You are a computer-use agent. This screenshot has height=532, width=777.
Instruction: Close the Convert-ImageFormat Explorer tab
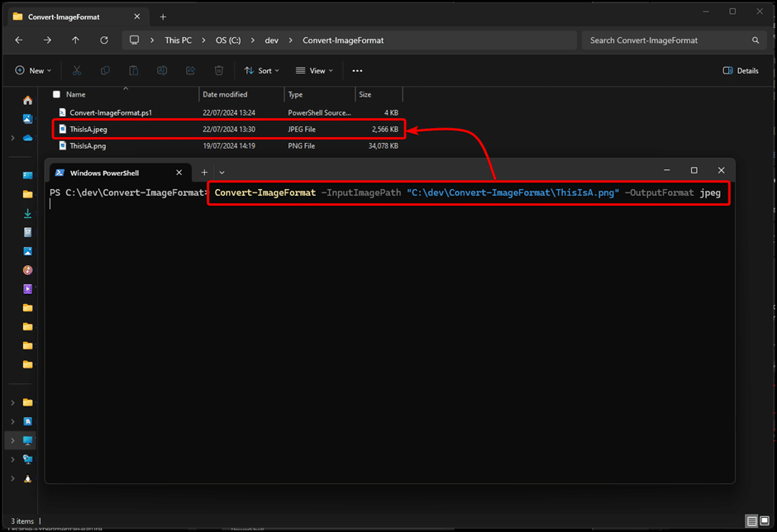click(137, 17)
